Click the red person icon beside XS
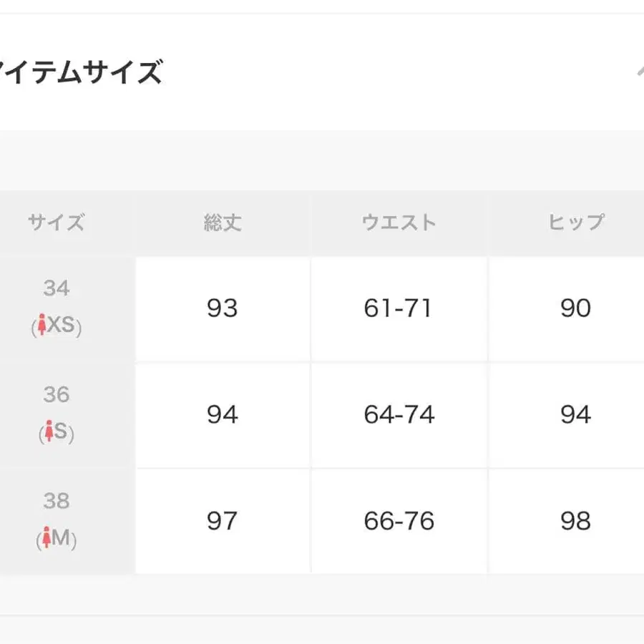The image size is (644, 644). coord(42,326)
